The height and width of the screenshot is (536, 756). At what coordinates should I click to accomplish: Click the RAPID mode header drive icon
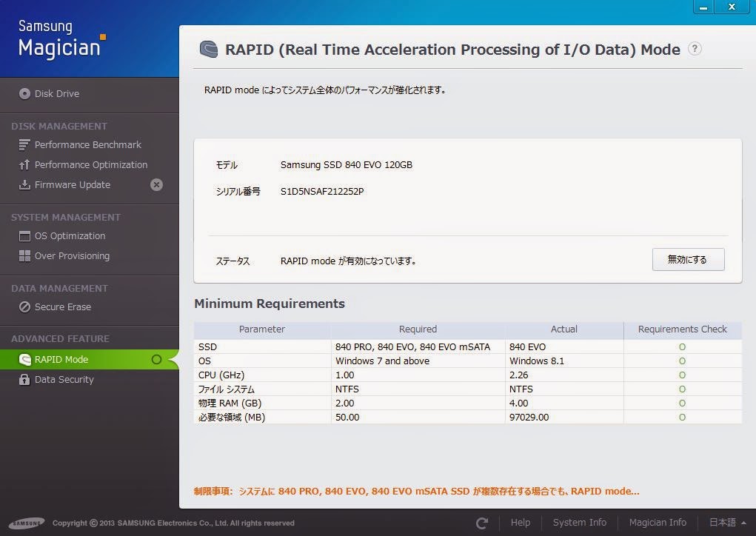209,49
